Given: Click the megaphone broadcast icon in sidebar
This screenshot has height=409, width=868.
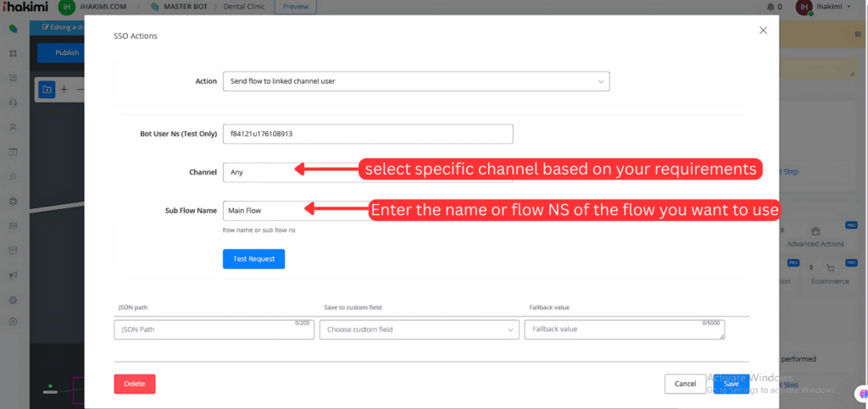Looking at the screenshot, I should click(13, 275).
